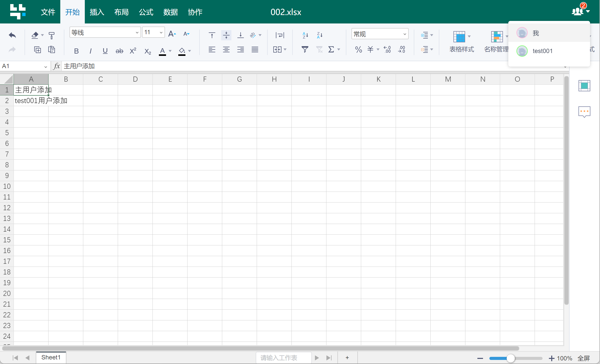Image resolution: width=600 pixels, height=364 pixels.
Task: Open the comments panel icon
Action: [x=584, y=112]
